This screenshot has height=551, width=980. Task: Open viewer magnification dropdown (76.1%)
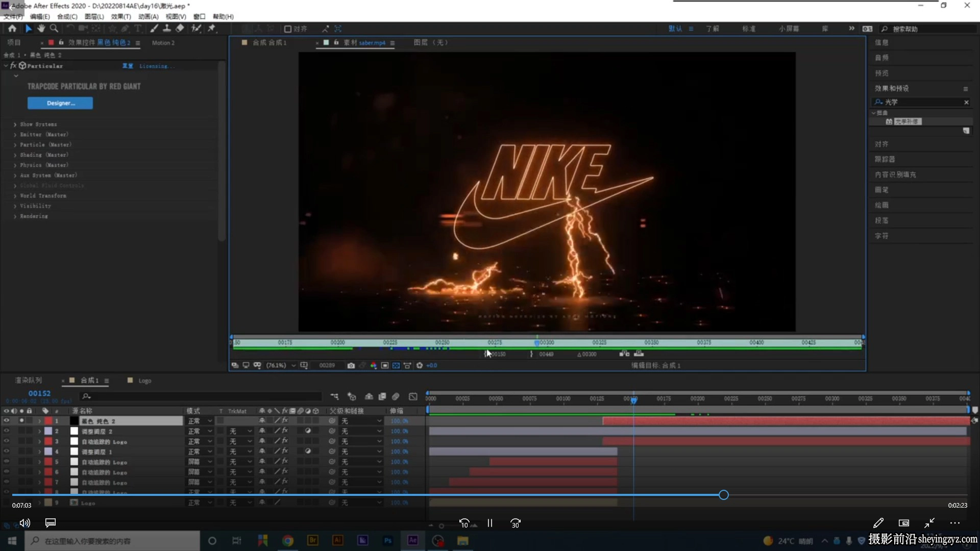coord(281,365)
